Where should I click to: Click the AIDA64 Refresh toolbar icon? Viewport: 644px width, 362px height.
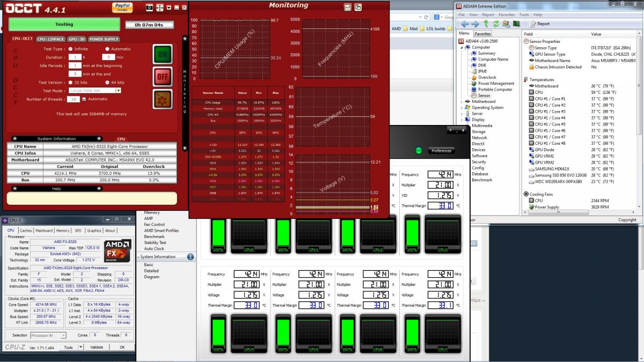tap(496, 24)
